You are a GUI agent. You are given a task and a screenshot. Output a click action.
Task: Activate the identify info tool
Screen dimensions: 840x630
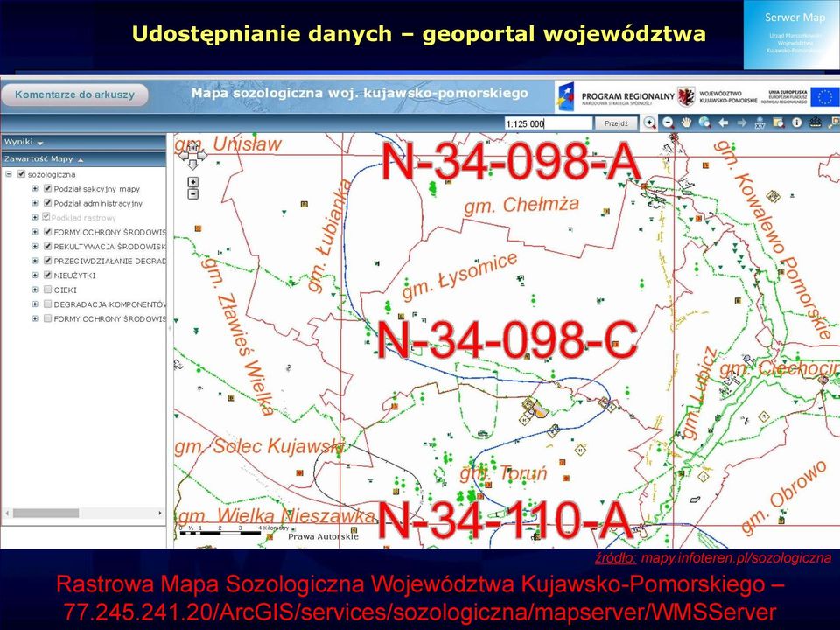[x=796, y=122]
